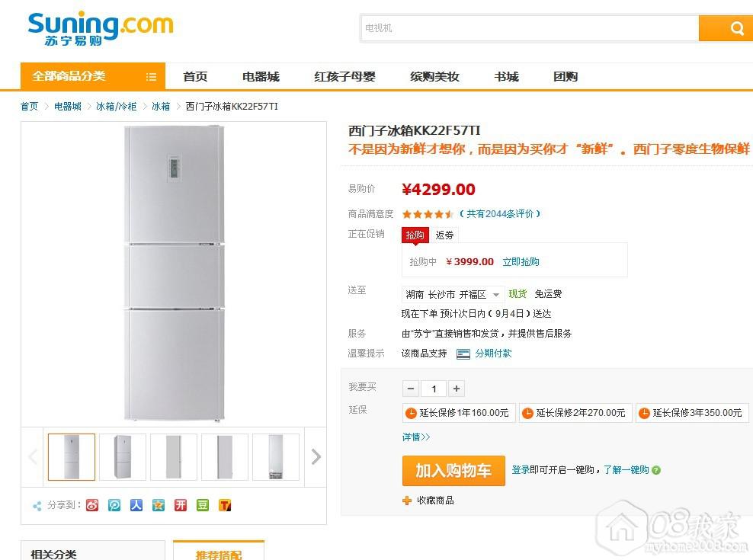Share via Douban (豆) icon
753x560 pixels.
[203, 504]
